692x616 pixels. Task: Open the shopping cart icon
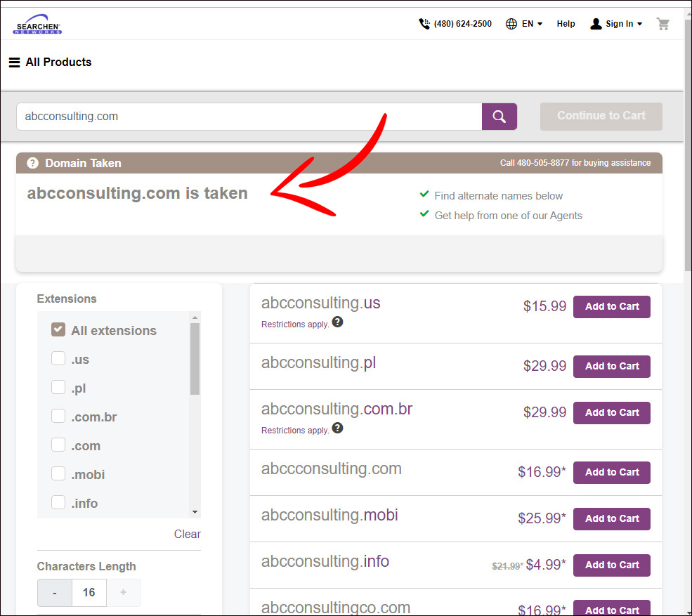coord(663,24)
